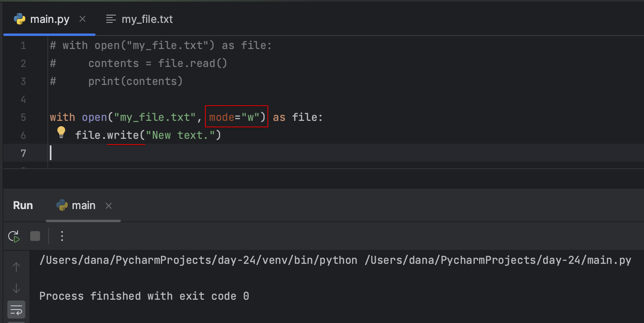Click the Python icon on main.py tab

pyautogui.click(x=19, y=19)
